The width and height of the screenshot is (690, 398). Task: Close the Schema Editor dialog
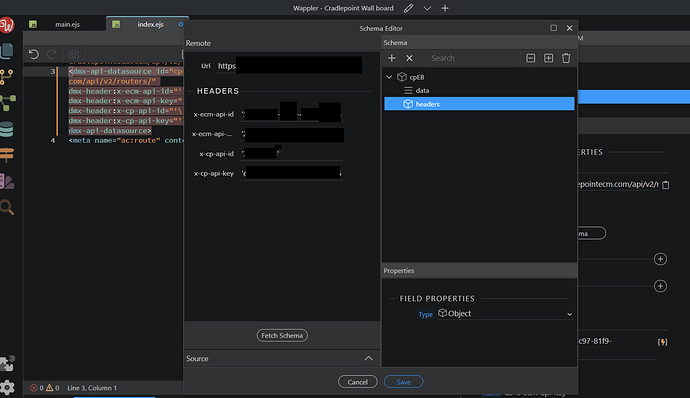569,28
